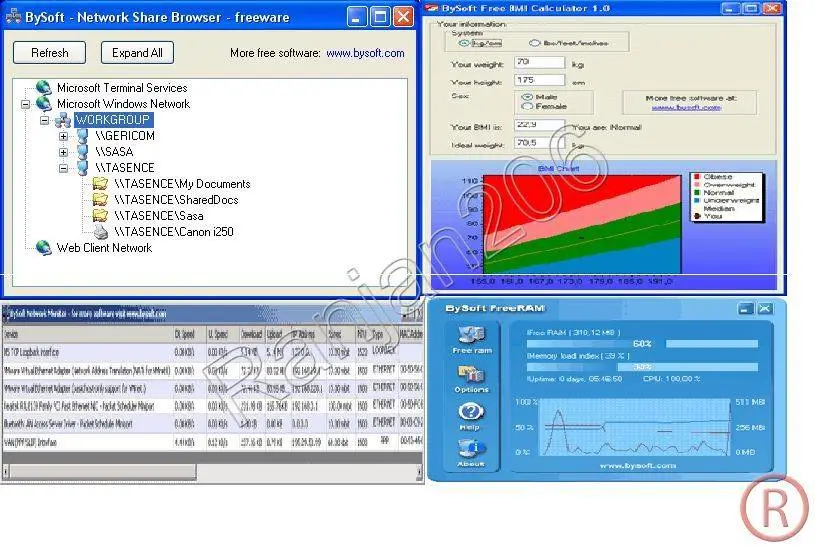Collapse the \\TASENCE computer node
The height and width of the screenshot is (548, 815).
pos(63,168)
